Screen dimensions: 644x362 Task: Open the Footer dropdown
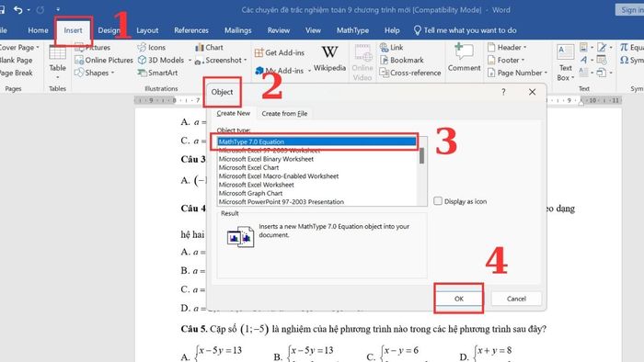[x=506, y=61]
